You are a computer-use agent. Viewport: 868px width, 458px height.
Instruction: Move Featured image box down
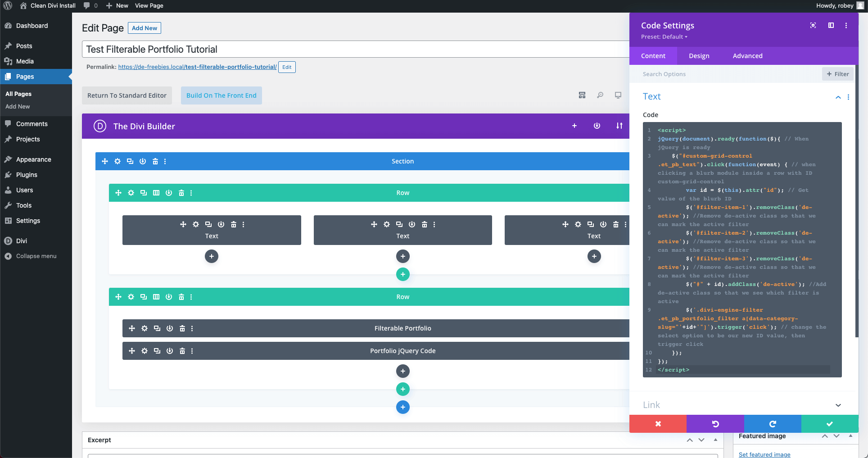click(x=836, y=436)
